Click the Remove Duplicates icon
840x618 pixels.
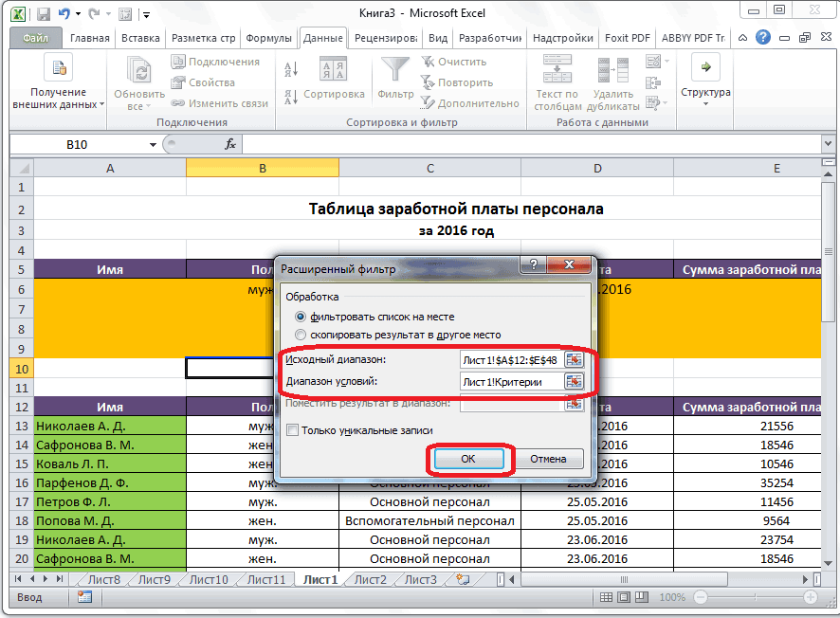[x=612, y=72]
